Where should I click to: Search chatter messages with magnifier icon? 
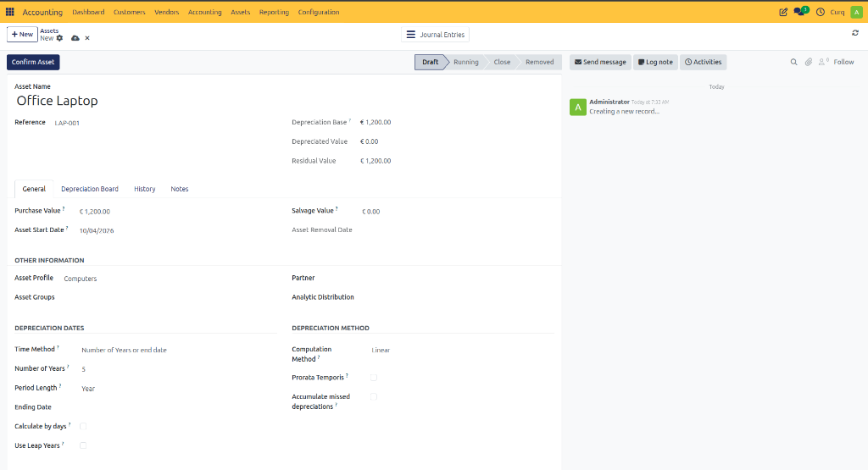(793, 62)
